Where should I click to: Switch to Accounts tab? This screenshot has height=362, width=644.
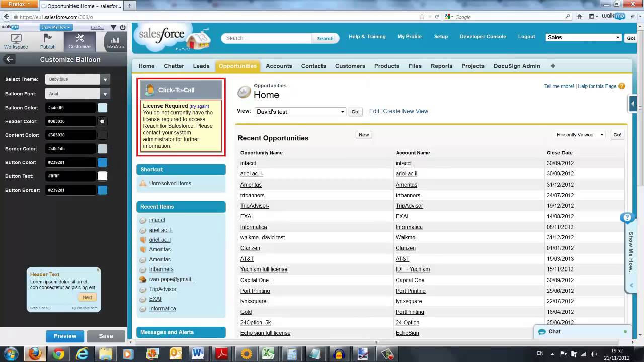pyautogui.click(x=279, y=66)
